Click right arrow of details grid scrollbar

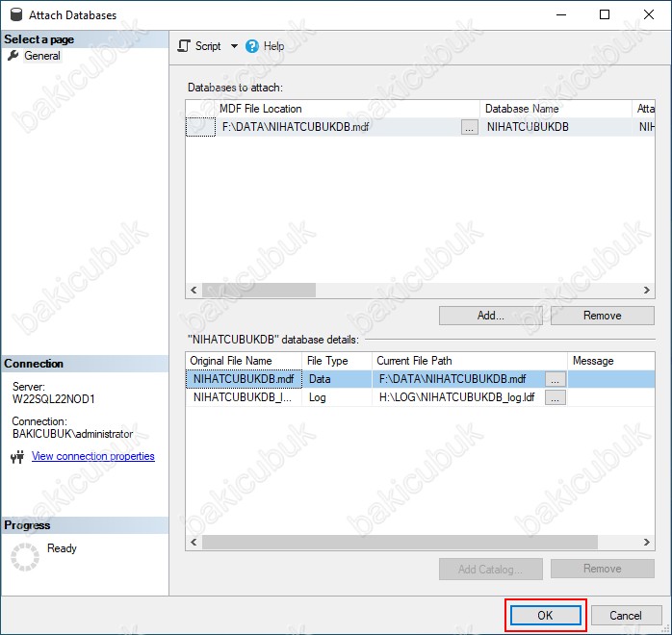click(x=647, y=543)
